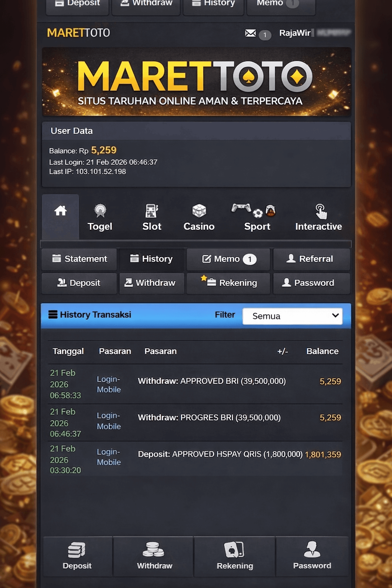Tap the bottom Withdraw coin-stack icon

coord(154,549)
